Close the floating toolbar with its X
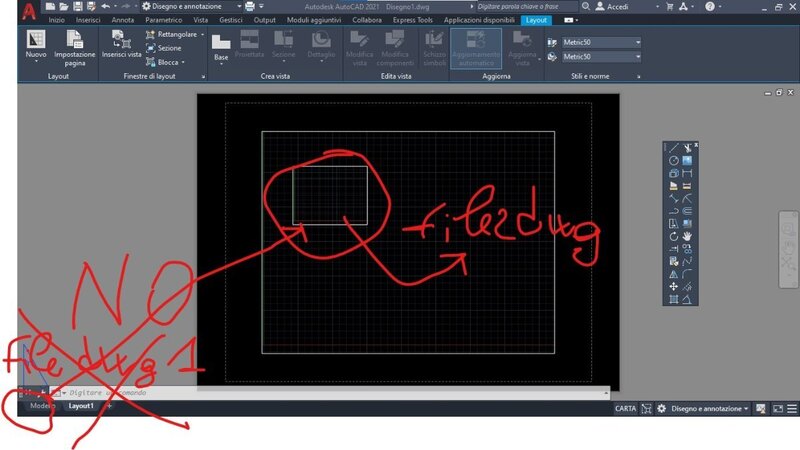This screenshot has width=800, height=450. click(696, 145)
